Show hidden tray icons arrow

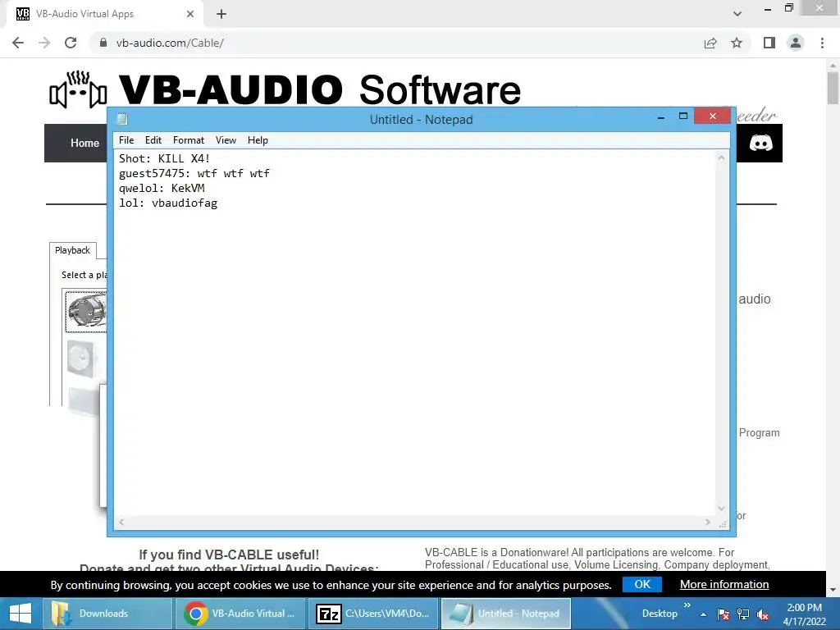(703, 614)
